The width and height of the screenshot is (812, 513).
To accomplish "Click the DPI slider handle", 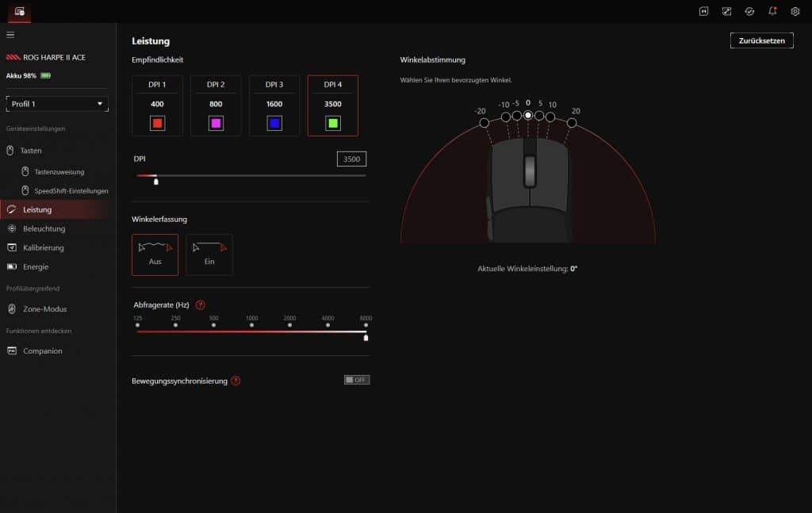I will click(x=156, y=182).
